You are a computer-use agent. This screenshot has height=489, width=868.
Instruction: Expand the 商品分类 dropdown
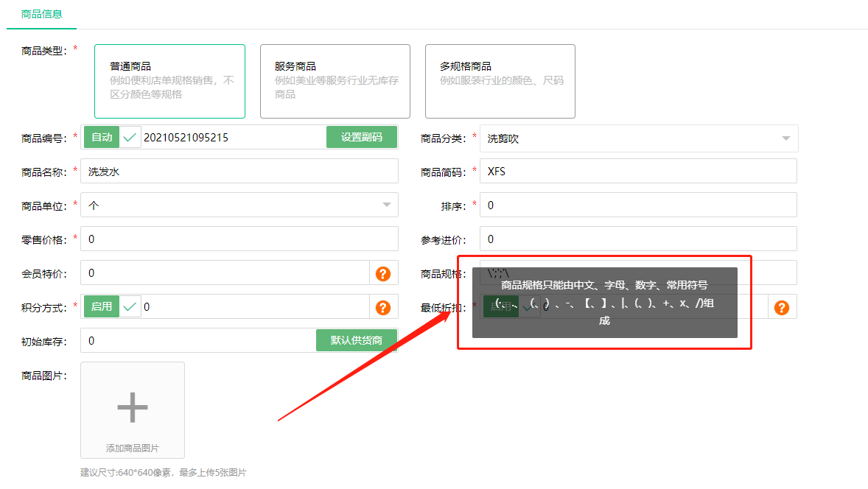coord(638,138)
